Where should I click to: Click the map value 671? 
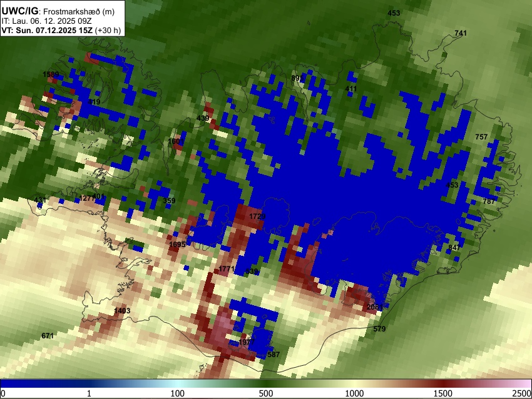(x=48, y=336)
